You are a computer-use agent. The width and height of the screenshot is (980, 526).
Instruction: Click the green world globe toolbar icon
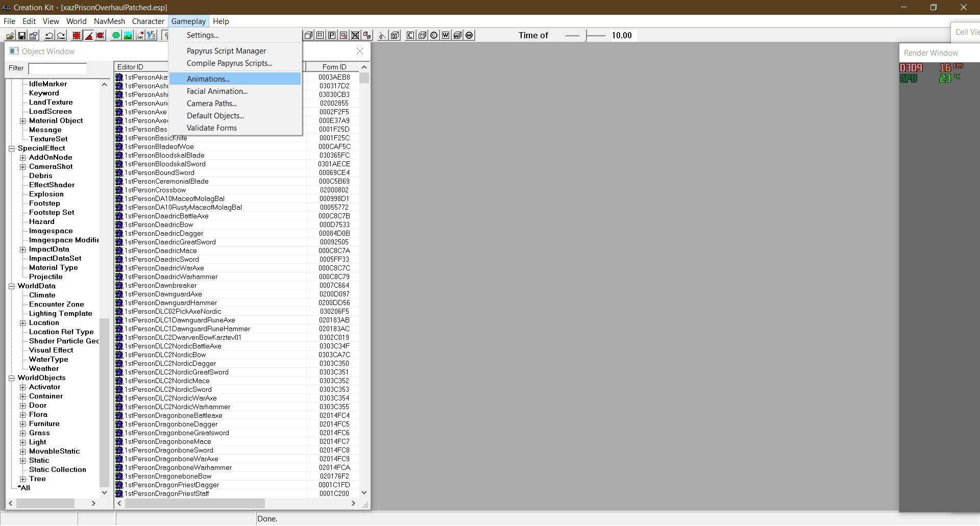tap(116, 35)
